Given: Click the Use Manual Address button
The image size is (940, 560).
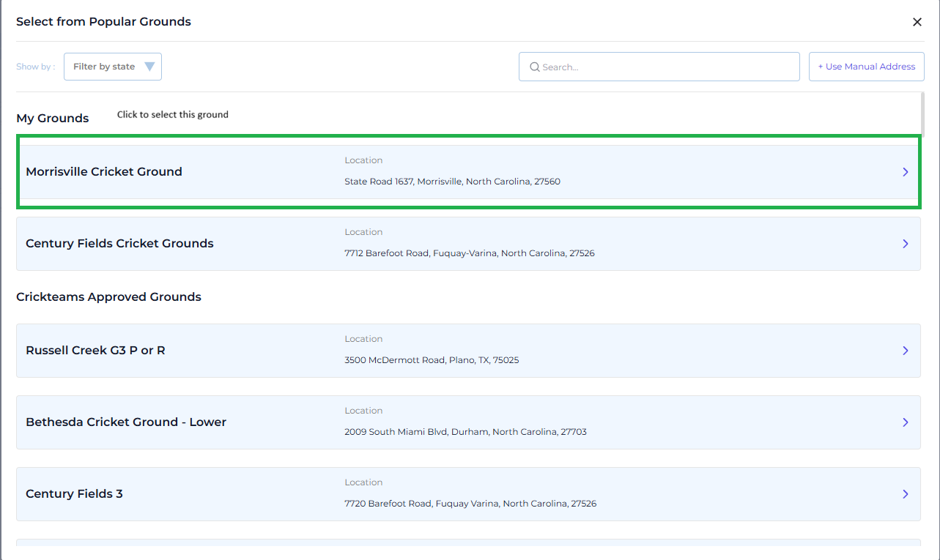Looking at the screenshot, I should click(867, 67).
